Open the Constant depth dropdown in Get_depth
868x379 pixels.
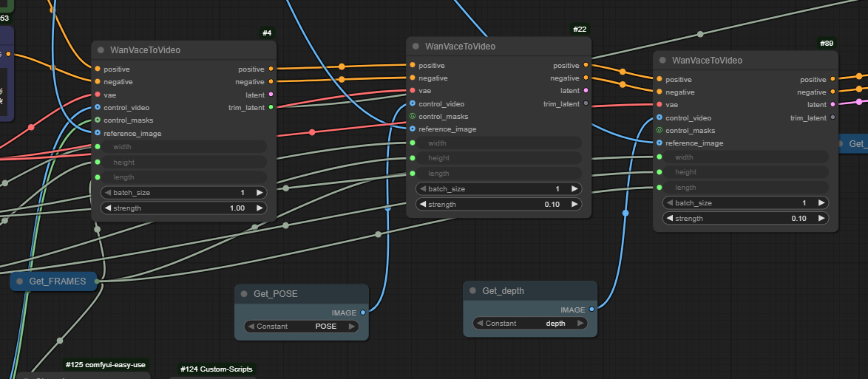530,324
